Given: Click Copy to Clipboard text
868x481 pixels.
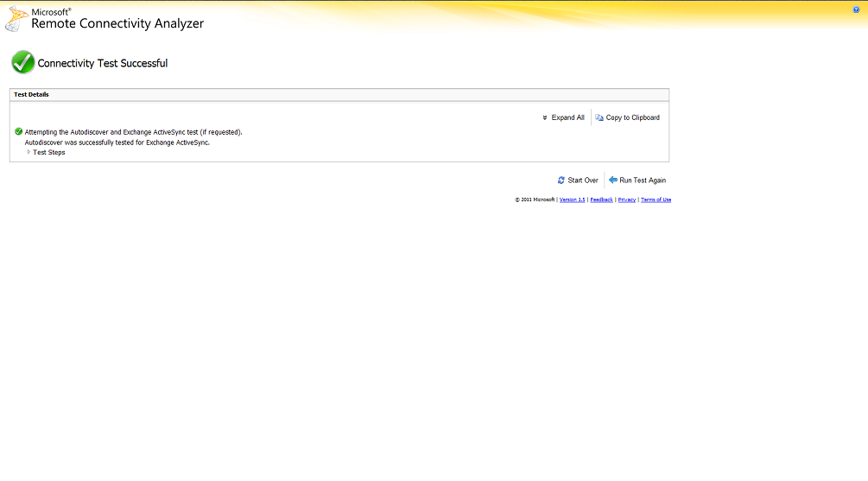Looking at the screenshot, I should click(633, 117).
